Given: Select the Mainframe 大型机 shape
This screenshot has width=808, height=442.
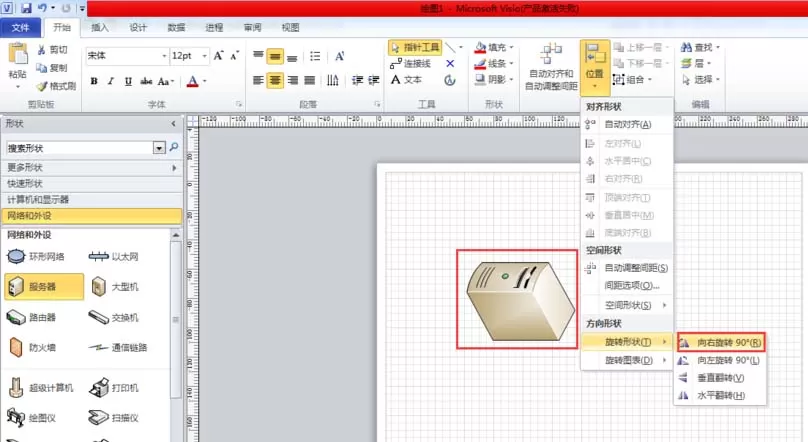Looking at the screenshot, I should point(114,286).
